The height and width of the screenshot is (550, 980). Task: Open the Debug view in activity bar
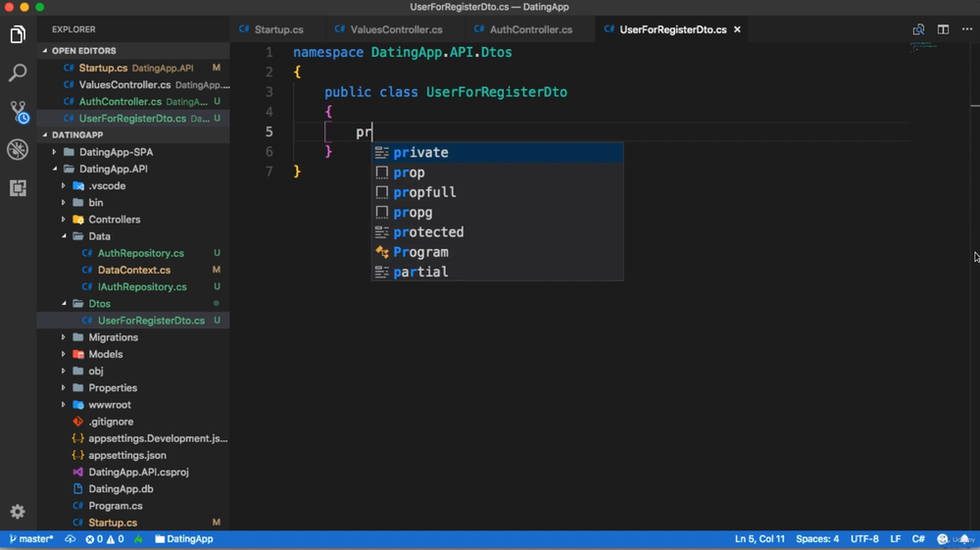tap(18, 150)
